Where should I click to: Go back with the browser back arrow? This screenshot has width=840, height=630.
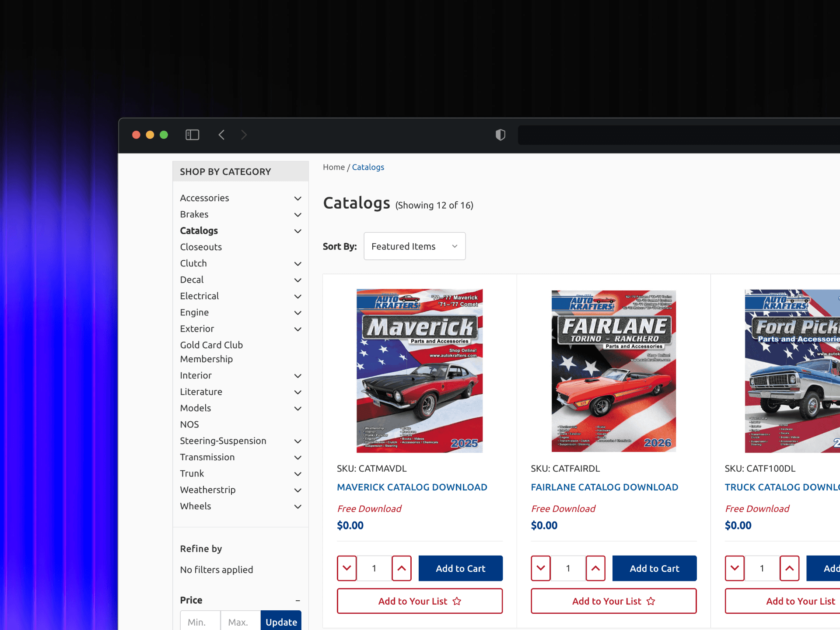[221, 135]
